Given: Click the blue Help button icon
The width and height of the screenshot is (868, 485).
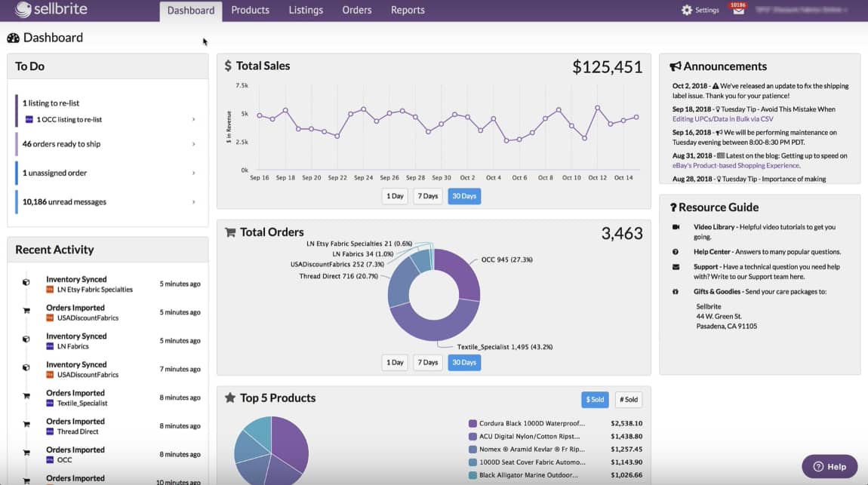Looking at the screenshot, I should pyautogui.click(x=818, y=467).
